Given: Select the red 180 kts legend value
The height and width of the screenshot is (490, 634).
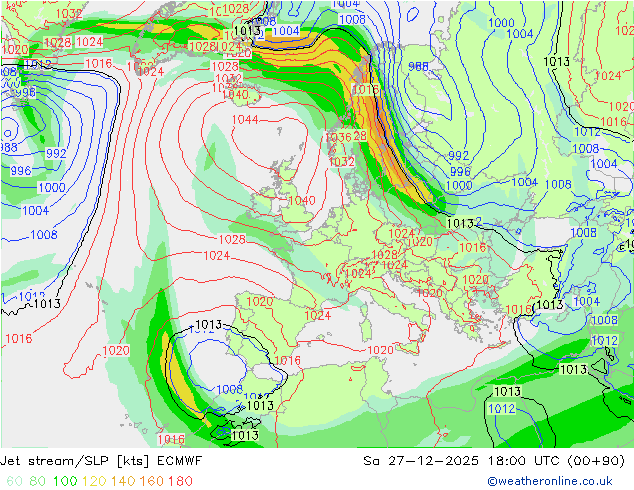Looking at the screenshot, I should 180,481.
